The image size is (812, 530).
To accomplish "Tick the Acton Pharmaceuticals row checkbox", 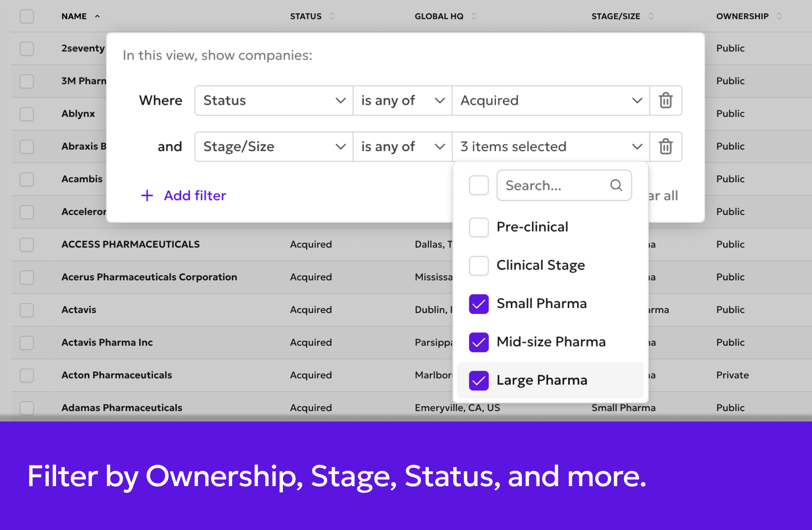I will point(27,376).
